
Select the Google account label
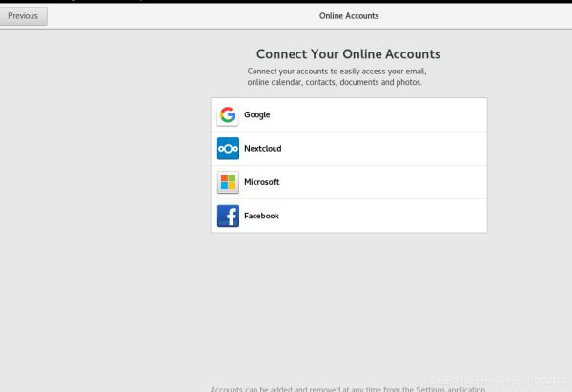[257, 115]
